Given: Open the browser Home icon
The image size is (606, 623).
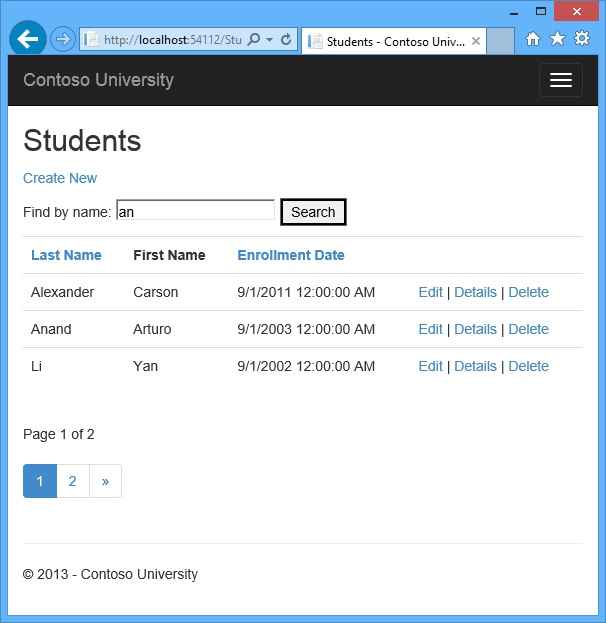Looking at the screenshot, I should point(533,39).
